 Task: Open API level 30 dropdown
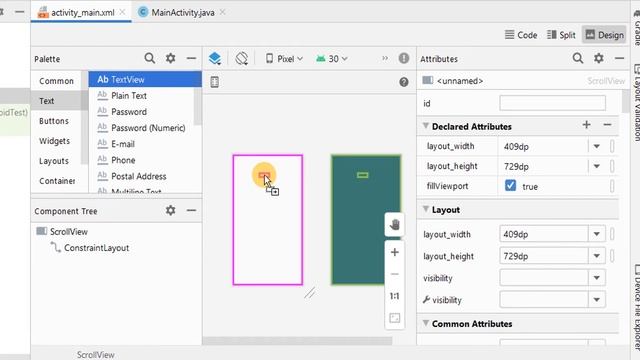pyautogui.click(x=331, y=59)
